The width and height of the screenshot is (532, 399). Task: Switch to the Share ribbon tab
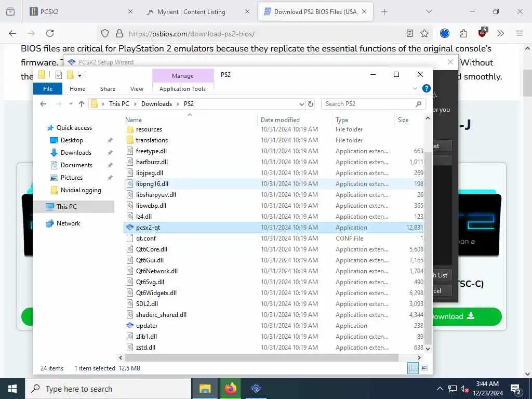click(x=108, y=88)
